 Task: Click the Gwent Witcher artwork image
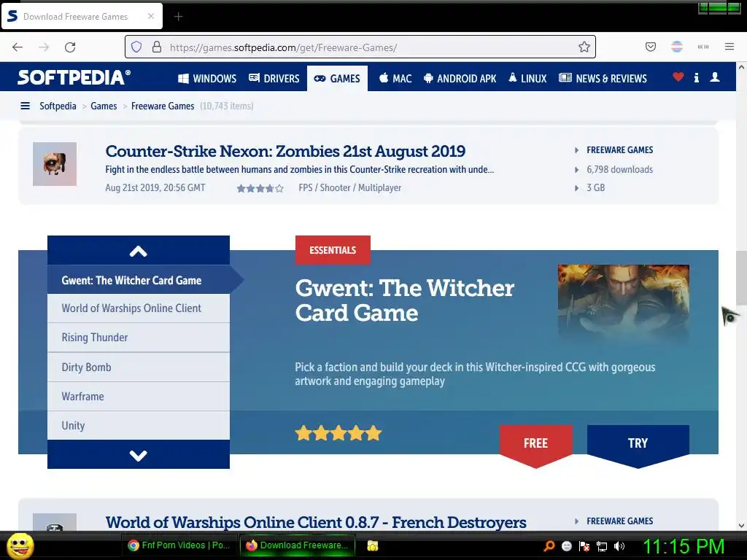pos(624,303)
